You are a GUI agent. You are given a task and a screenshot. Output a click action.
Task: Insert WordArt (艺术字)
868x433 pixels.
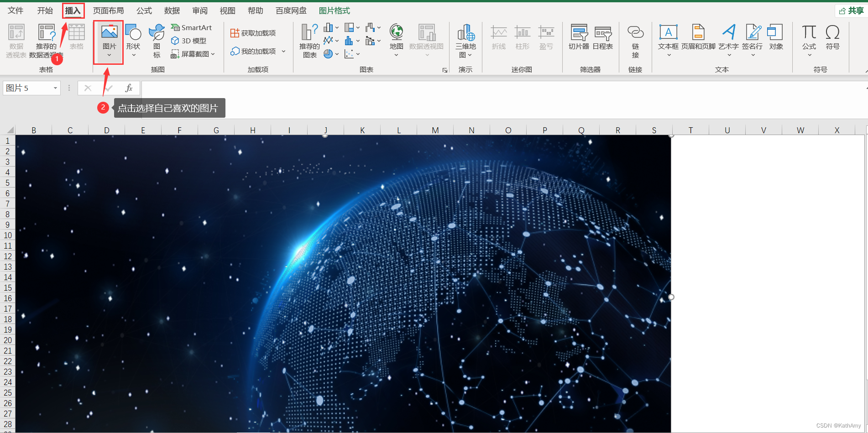tap(728, 41)
